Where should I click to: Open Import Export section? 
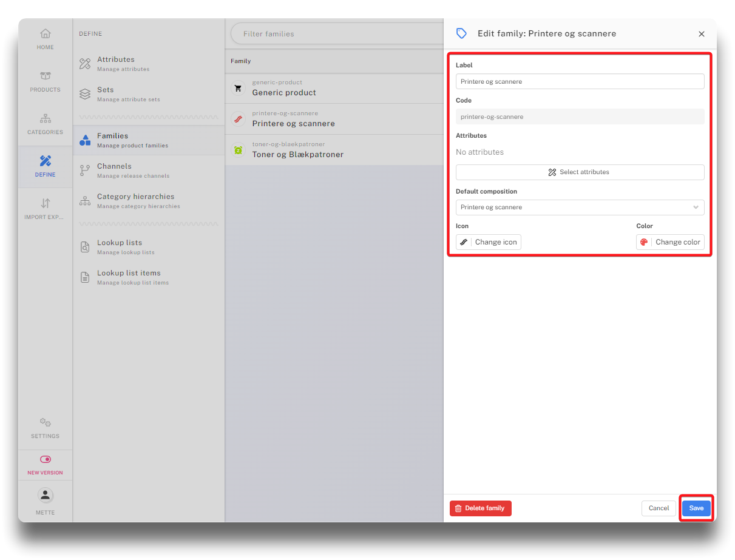[x=46, y=204]
